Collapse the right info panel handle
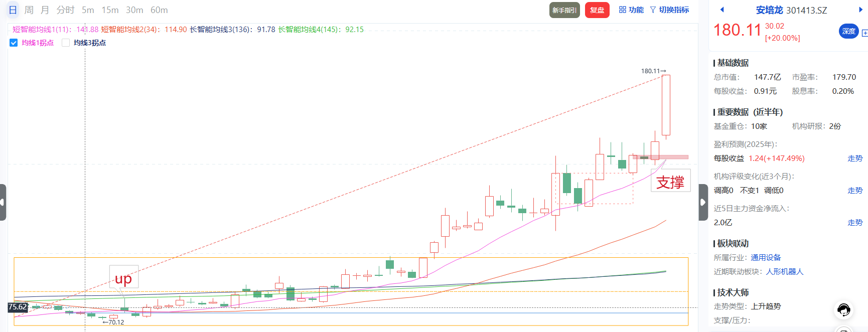Viewport: 868px width, 332px height. pos(703,202)
